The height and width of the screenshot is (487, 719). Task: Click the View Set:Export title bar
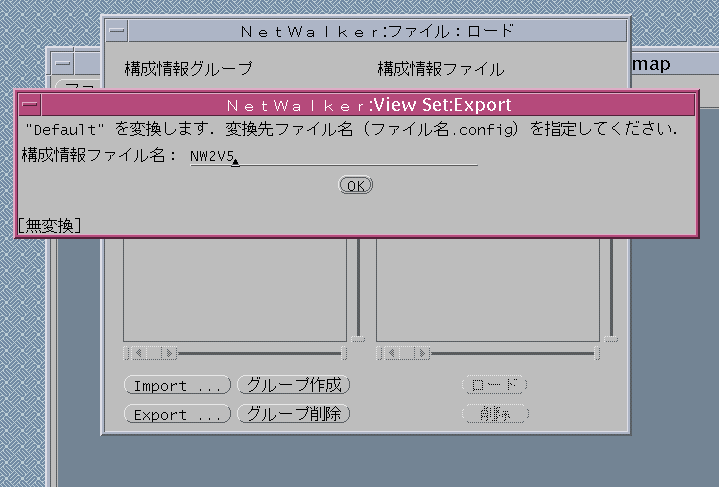[369, 105]
